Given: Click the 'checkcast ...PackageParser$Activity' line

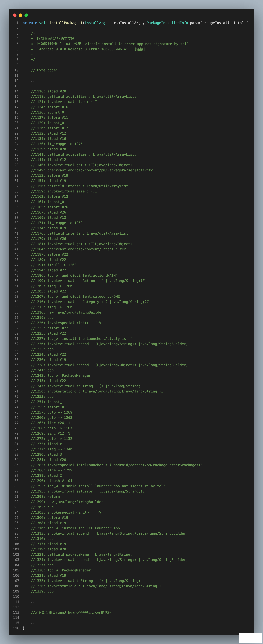Looking at the screenshot, I should [x=92, y=170].
